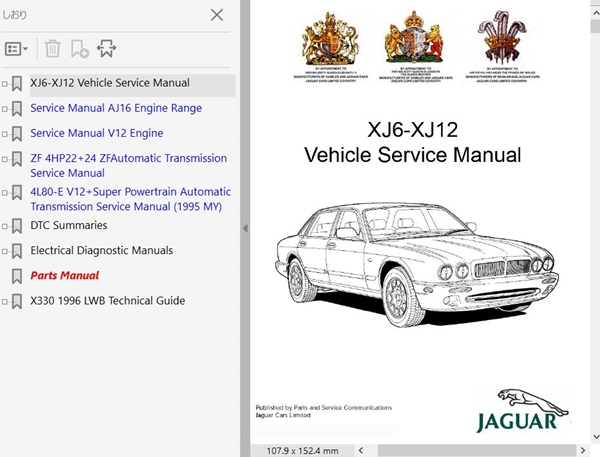Click the vertical scrollbar down arrow

(595, 436)
